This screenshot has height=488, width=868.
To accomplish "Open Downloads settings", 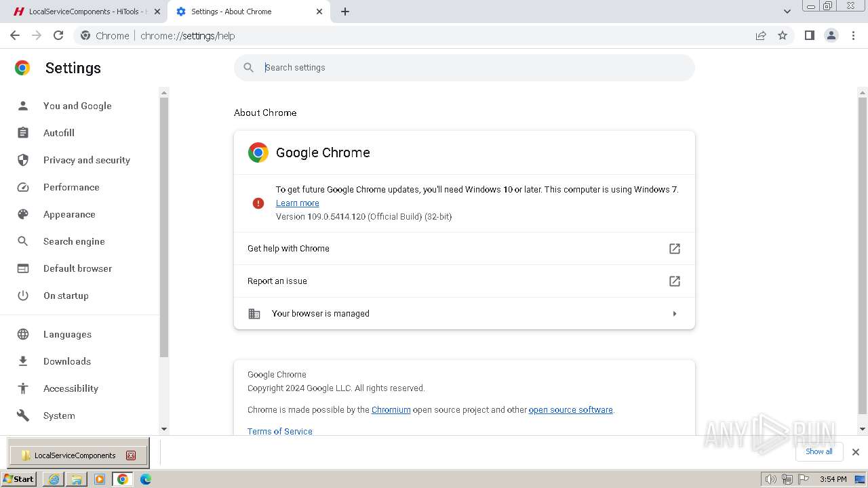I will [x=67, y=361].
